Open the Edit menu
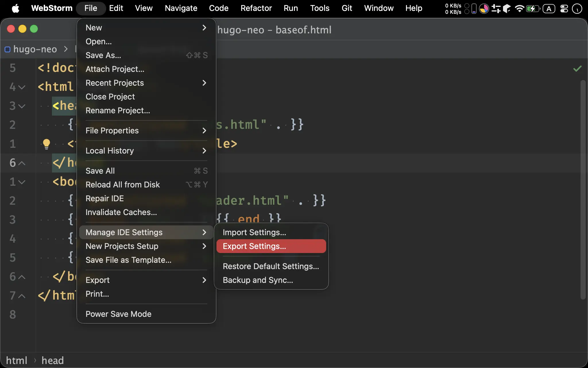This screenshot has width=588, height=368. click(116, 8)
